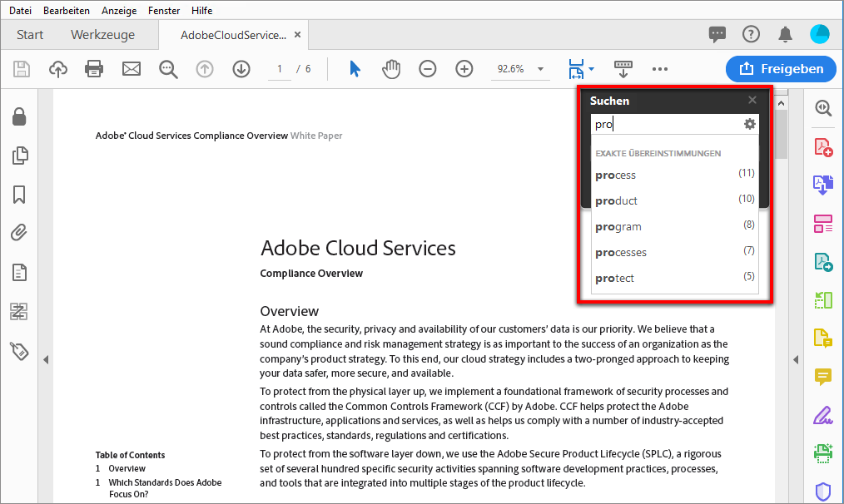
Task: View notifications bell icon
Action: [786, 34]
